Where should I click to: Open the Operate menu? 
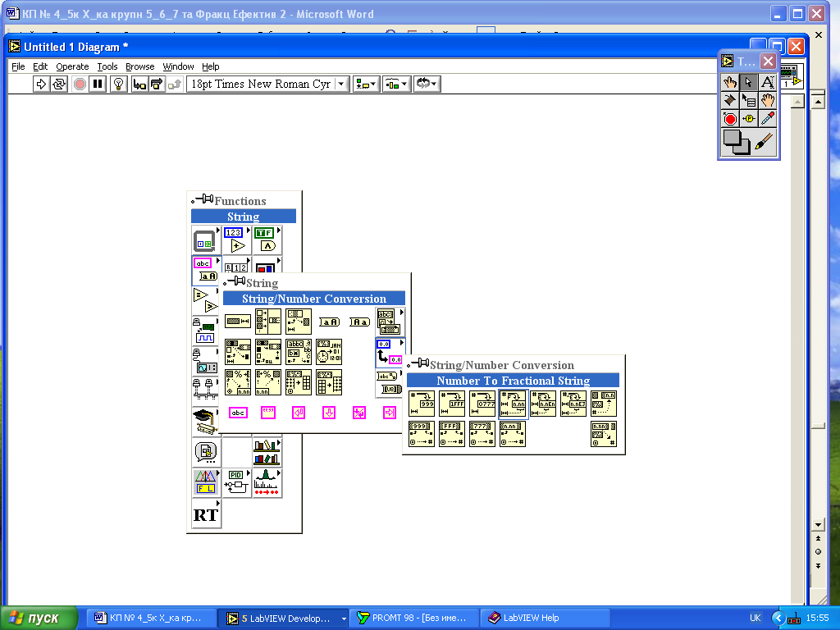[x=72, y=66]
